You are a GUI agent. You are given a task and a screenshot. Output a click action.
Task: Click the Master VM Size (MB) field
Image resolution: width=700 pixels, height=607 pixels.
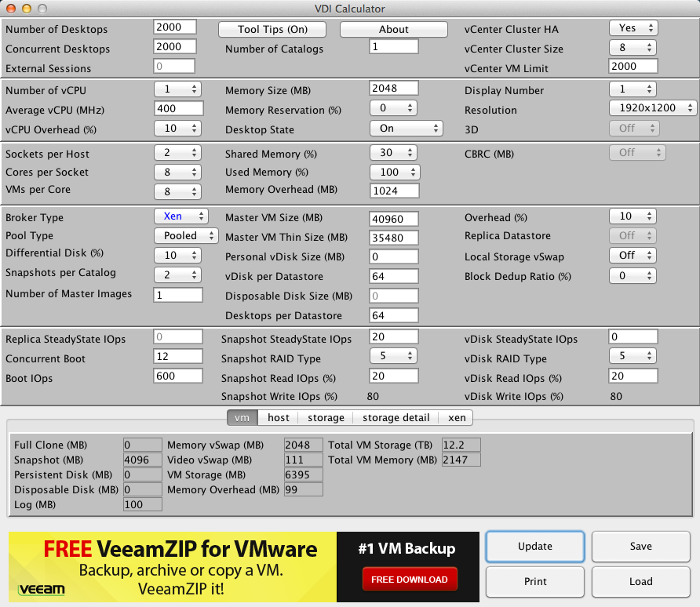394,219
